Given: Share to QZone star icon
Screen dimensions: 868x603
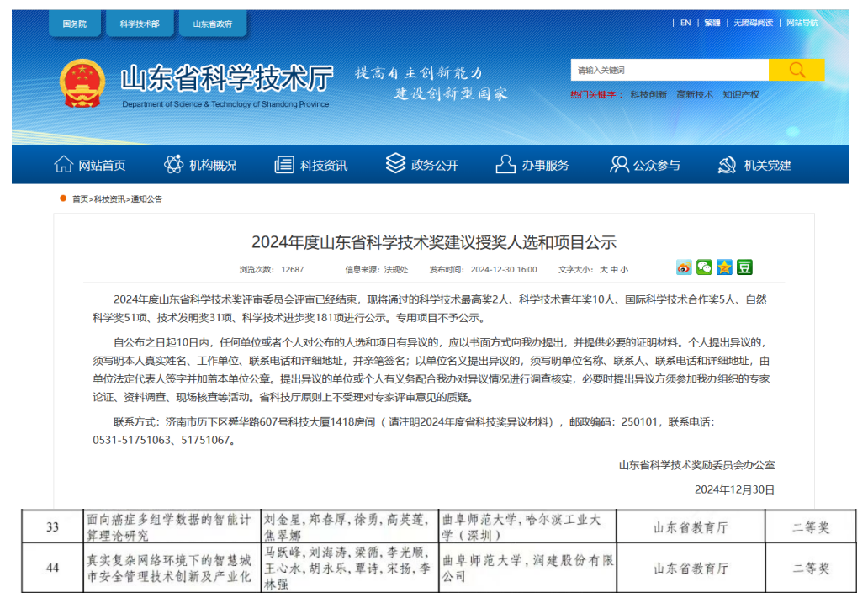Looking at the screenshot, I should 724,267.
